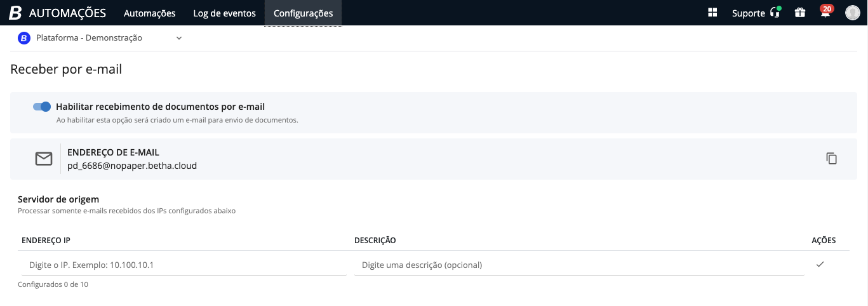Switch to the Automações tab
The width and height of the screenshot is (868, 306).
[x=149, y=13]
